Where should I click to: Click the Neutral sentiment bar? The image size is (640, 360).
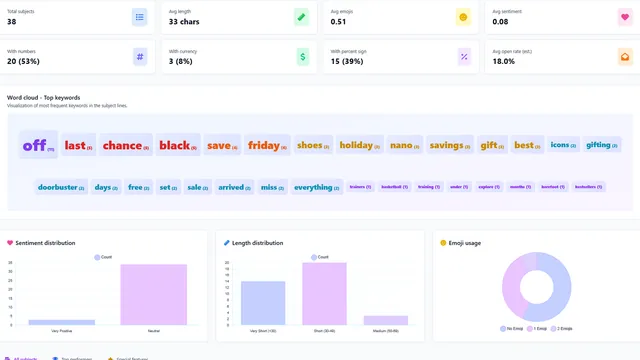coord(153,294)
